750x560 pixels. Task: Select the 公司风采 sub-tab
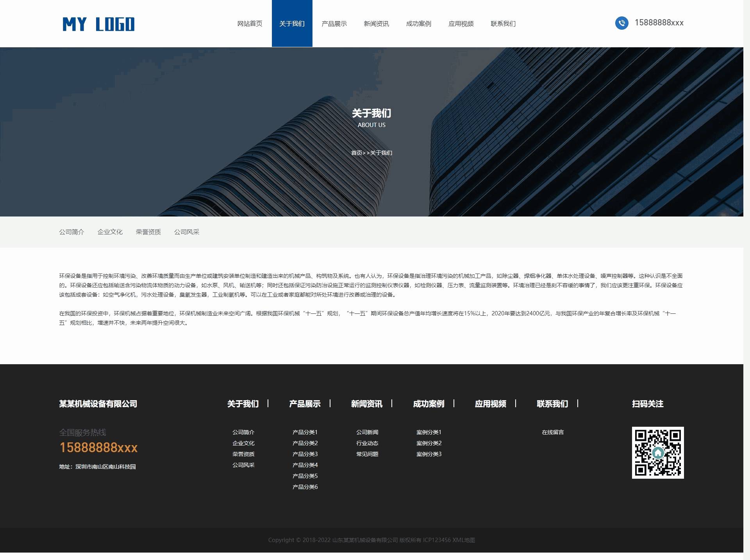[186, 232]
